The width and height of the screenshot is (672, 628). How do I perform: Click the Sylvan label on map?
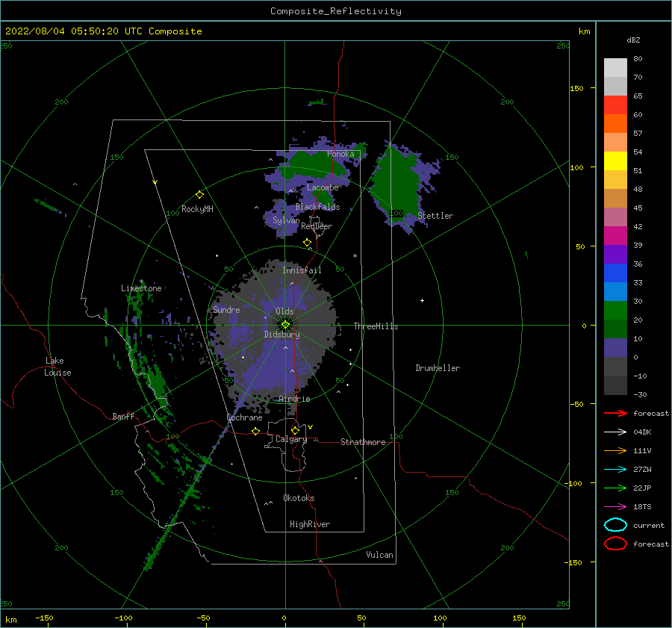tap(286, 220)
